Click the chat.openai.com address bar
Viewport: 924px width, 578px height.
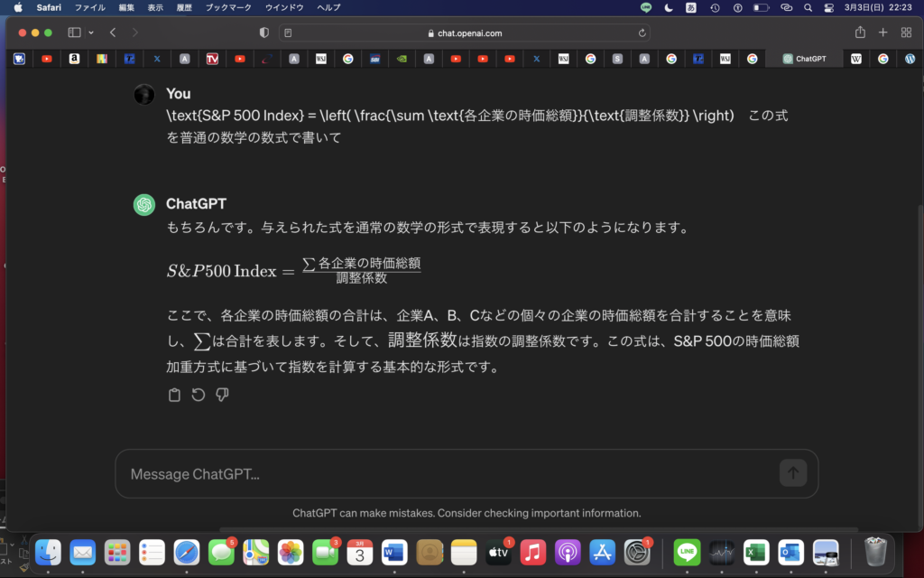click(465, 33)
